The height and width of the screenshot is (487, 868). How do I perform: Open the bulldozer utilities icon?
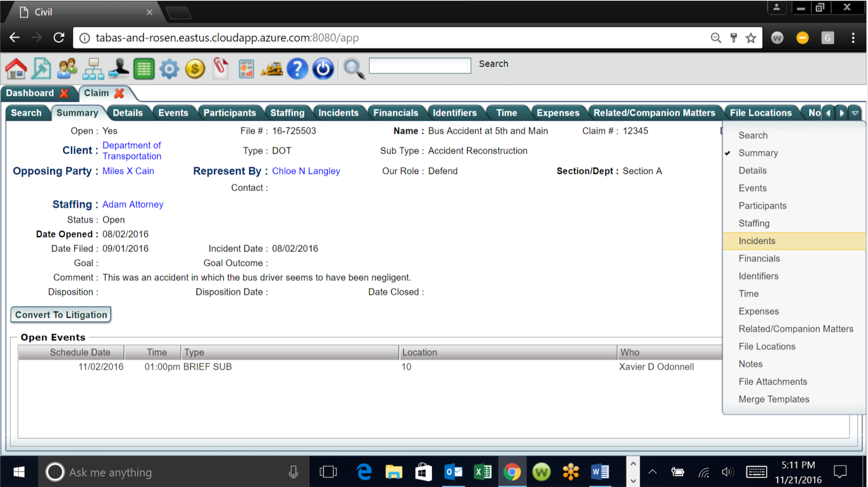(x=272, y=68)
